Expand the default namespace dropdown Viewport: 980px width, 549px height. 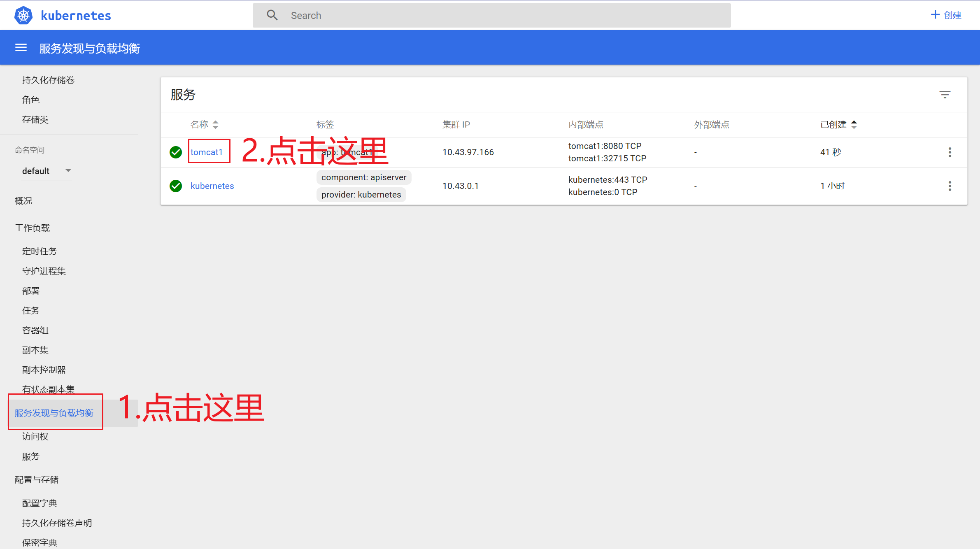pos(46,171)
